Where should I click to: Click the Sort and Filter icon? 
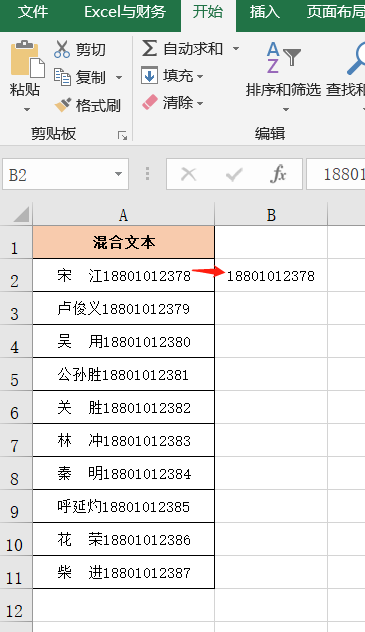pos(284,57)
